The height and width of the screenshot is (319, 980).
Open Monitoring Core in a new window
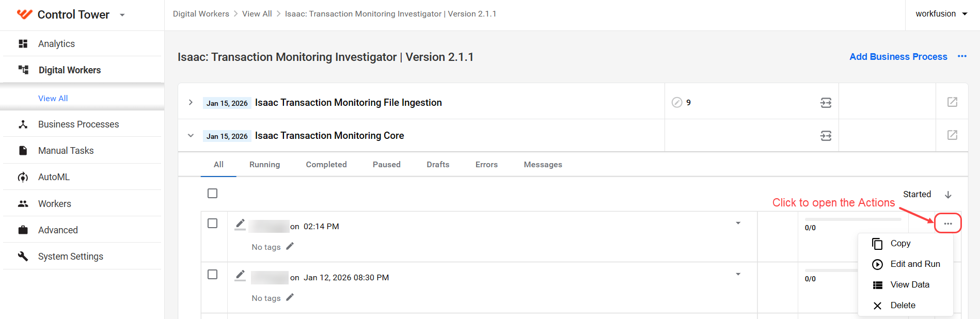953,135
